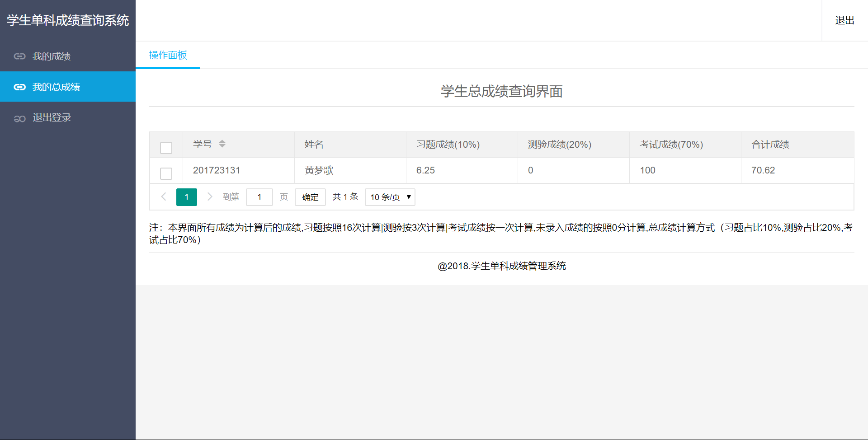This screenshot has width=868, height=440.
Task: Click the link icon beside 我的成绩
Action: point(19,56)
